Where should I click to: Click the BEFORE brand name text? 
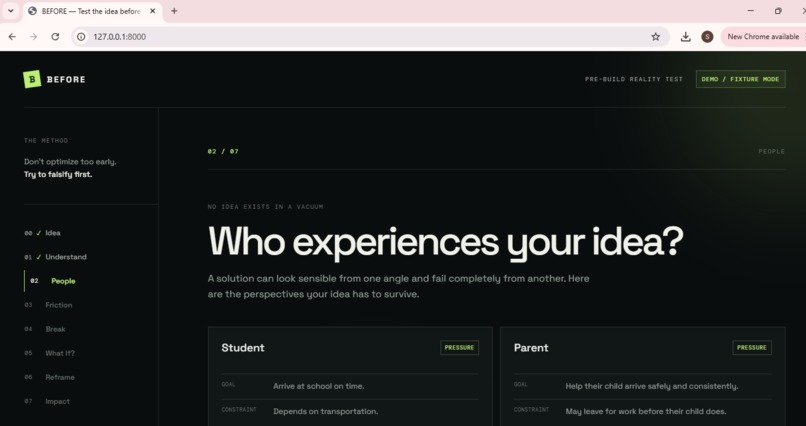(66, 79)
